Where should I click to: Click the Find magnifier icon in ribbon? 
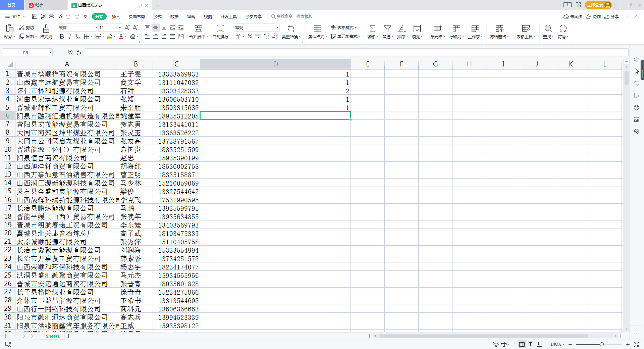click(x=548, y=29)
